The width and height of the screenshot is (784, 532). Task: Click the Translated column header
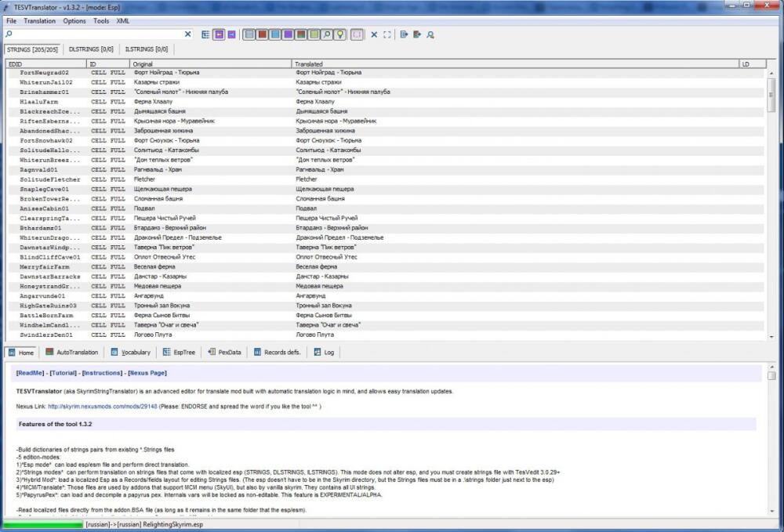pos(515,64)
